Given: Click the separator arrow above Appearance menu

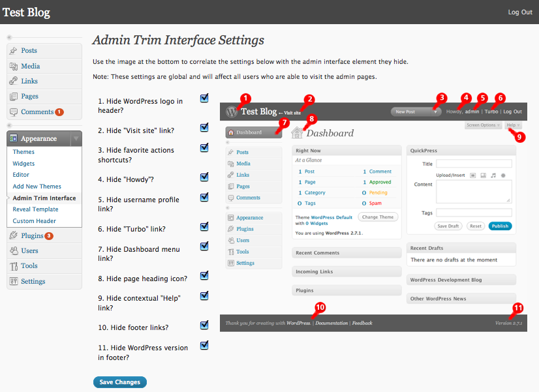Looking at the screenshot, I should coord(10,125).
